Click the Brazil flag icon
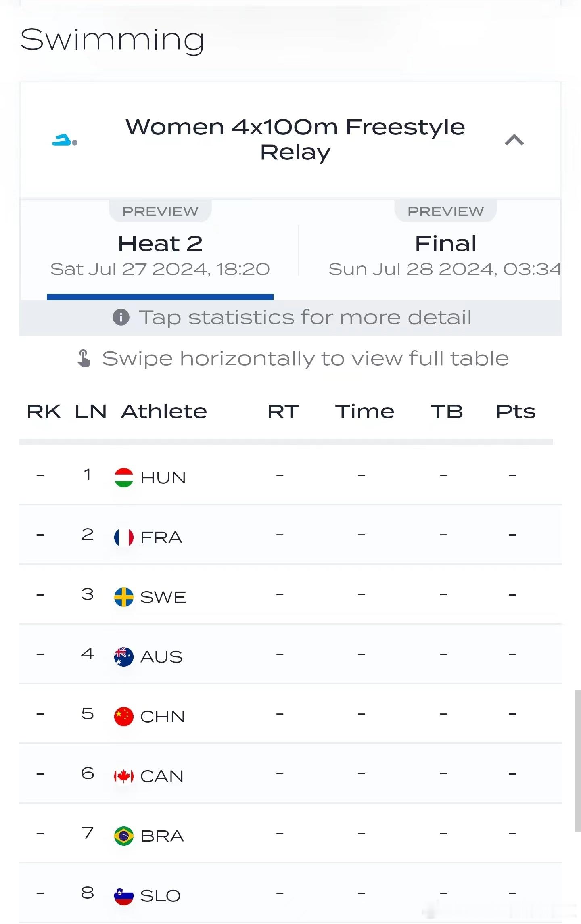Image resolution: width=581 pixels, height=924 pixels. [124, 836]
